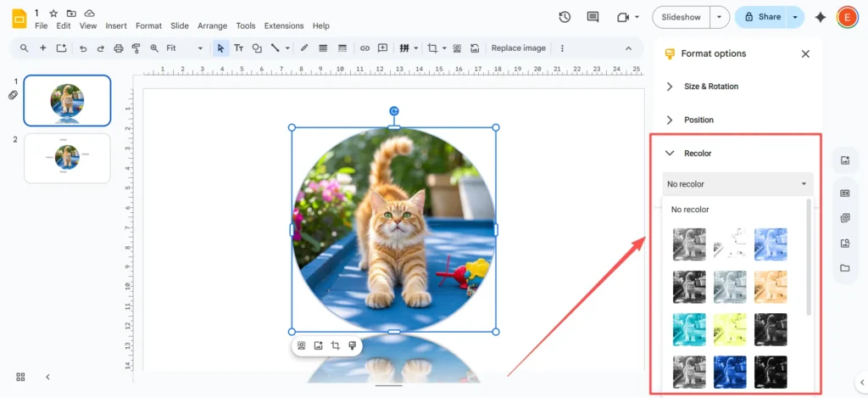This screenshot has height=398, width=868.
Task: Click the border color pencil icon
Action: click(x=304, y=48)
